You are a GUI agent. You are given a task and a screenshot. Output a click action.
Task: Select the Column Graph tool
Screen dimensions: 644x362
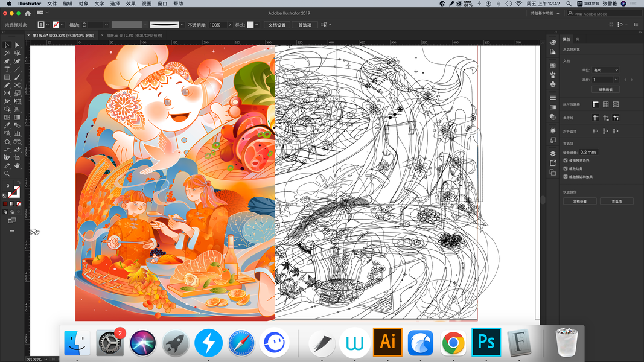(x=17, y=133)
